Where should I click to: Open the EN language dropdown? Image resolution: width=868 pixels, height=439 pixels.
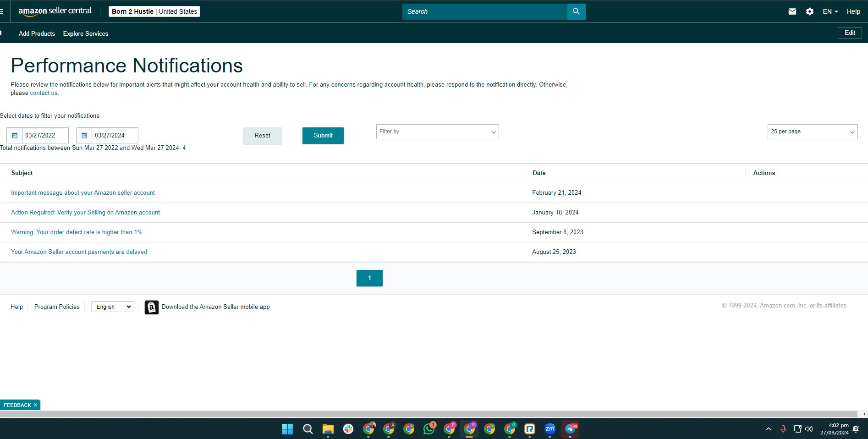pos(830,11)
